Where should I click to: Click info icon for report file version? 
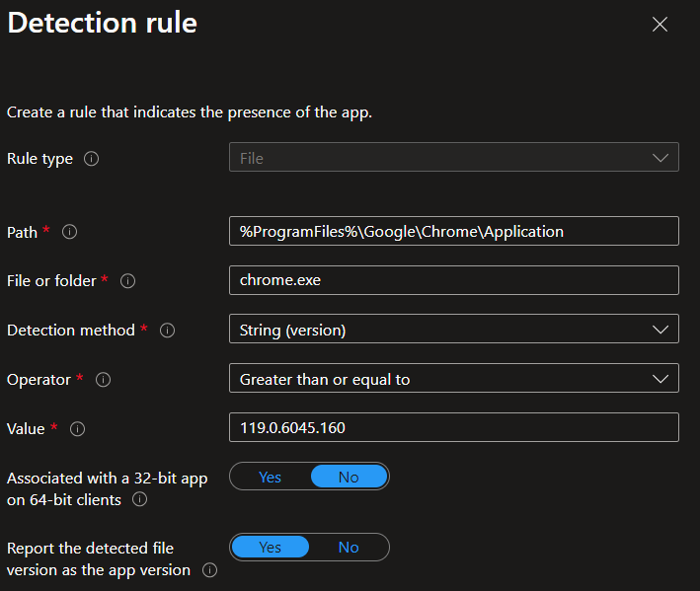click(x=210, y=570)
